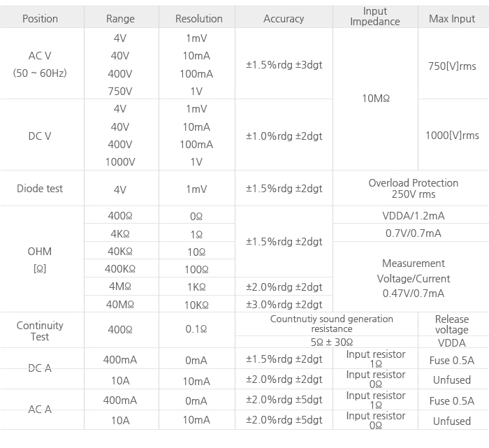Click the 1000V range cell
The height and width of the screenshot is (448, 489).
point(120,161)
